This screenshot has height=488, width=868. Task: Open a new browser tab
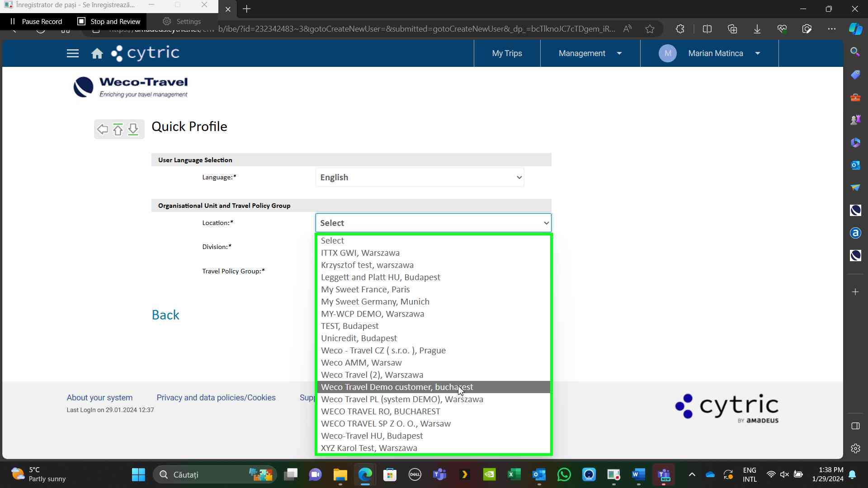[x=246, y=9]
